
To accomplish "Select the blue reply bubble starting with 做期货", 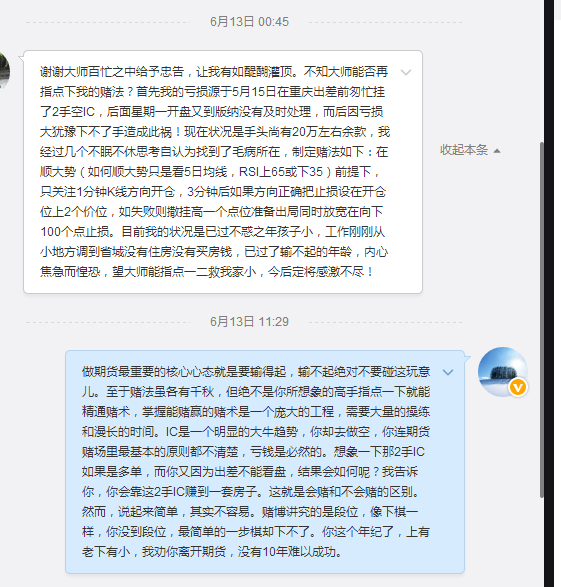I will tap(265, 462).
